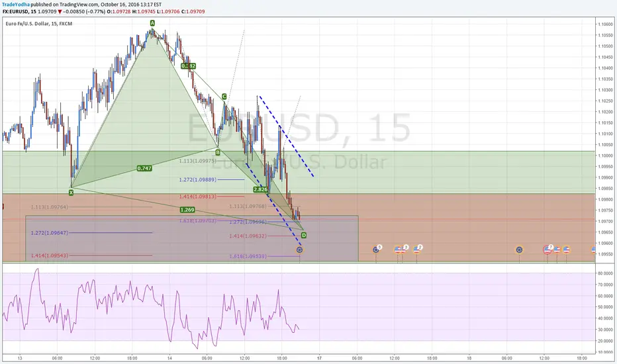Open the US flag event marker with badge 3
The width and height of the screenshot is (617, 364).
403,250
